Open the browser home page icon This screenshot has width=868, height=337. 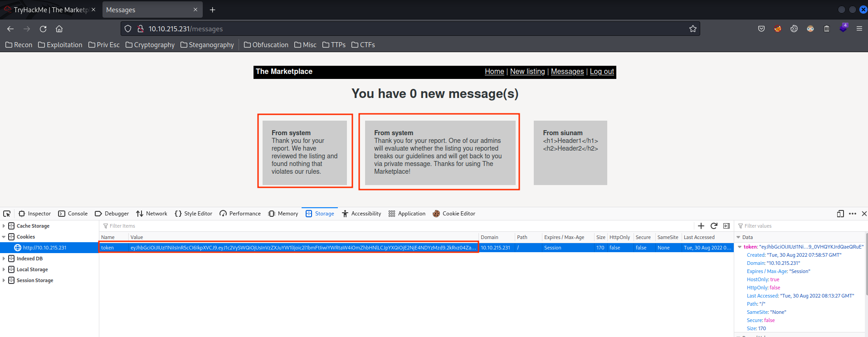coord(59,29)
